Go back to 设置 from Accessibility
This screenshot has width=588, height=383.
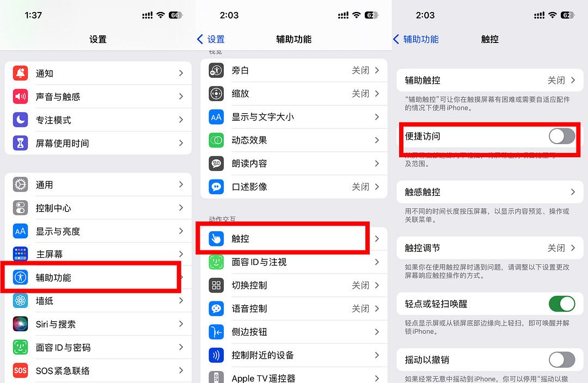211,39
